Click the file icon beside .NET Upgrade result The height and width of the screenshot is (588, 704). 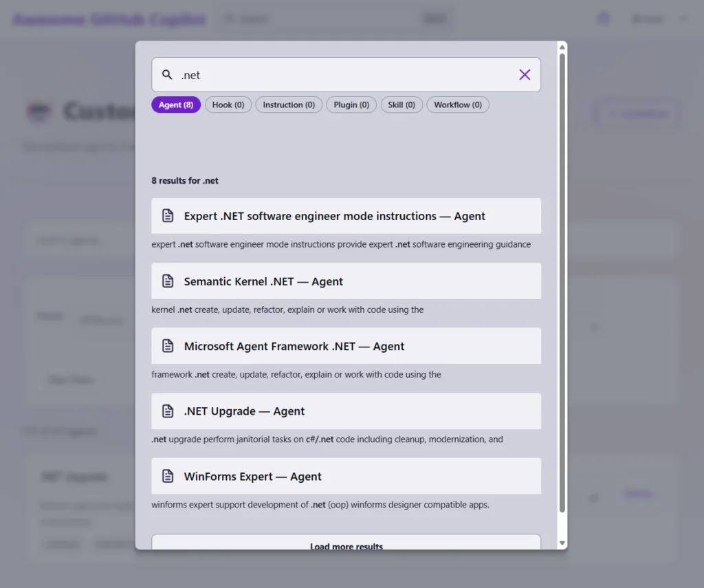[x=167, y=411]
